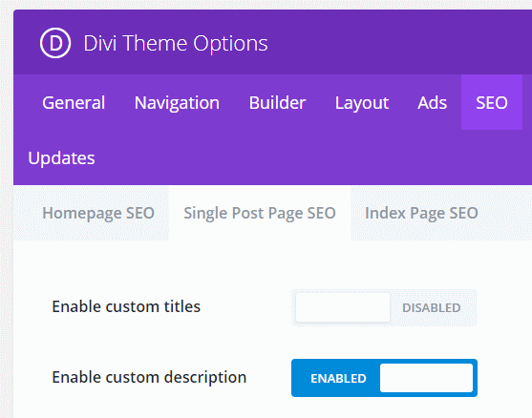The image size is (532, 418).
Task: Click the "Enable custom titles" option label
Action: 126,306
